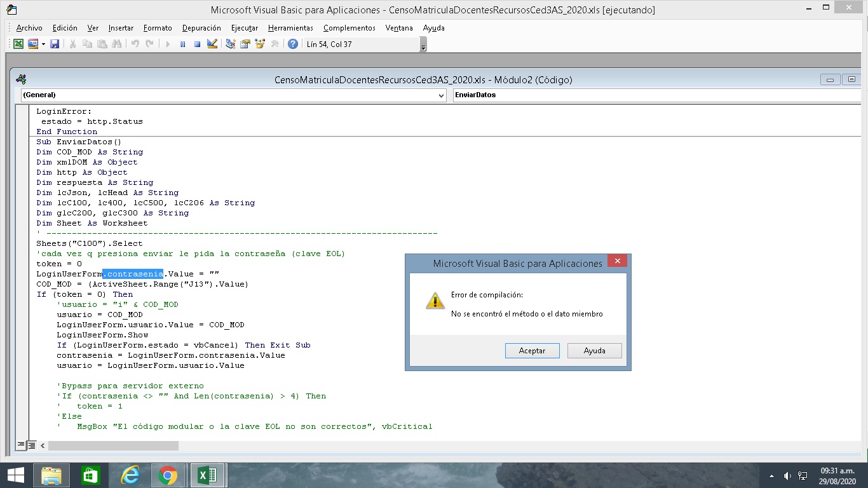The image size is (868, 488).
Task: Click the highlighted 'contrasenia' text in code
Action: [x=133, y=274]
